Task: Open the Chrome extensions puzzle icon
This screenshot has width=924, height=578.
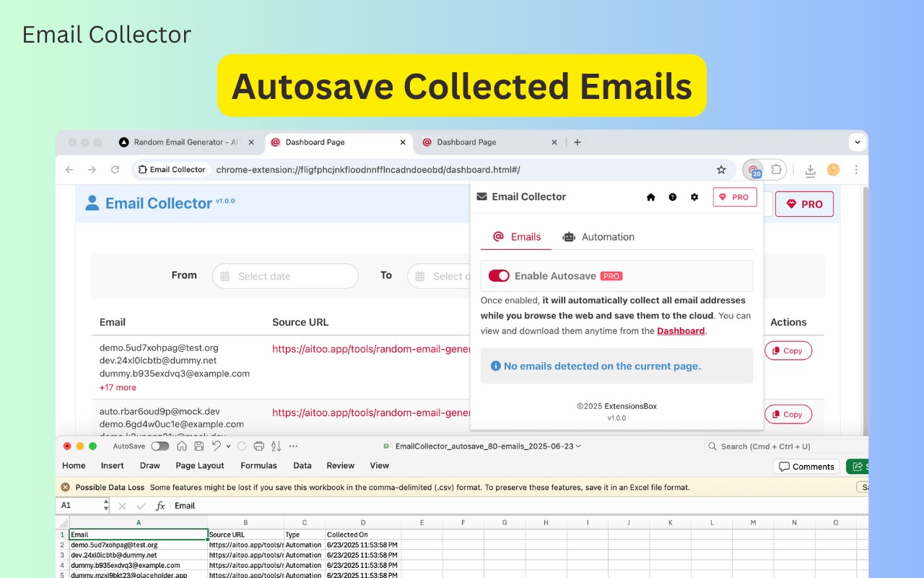Action: coord(776,170)
